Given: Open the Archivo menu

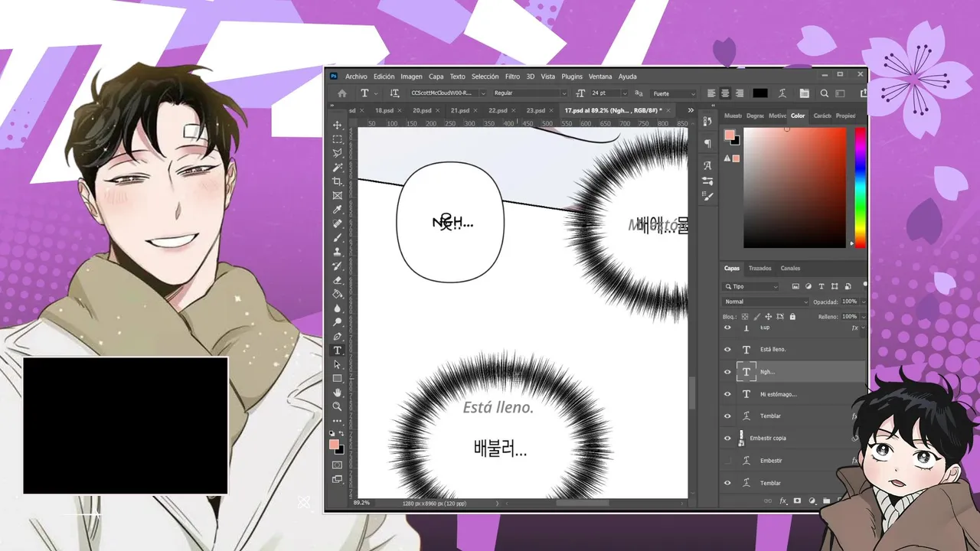Looking at the screenshot, I should click(x=356, y=77).
